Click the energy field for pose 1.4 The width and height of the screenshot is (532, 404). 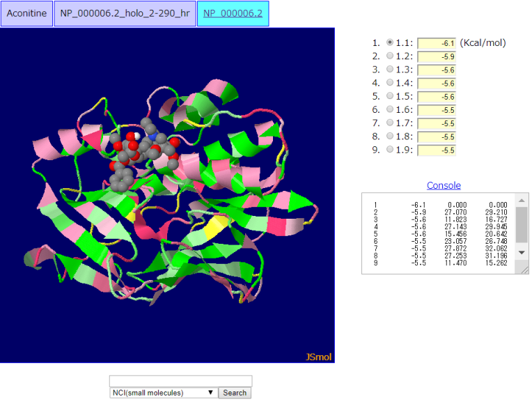437,84
